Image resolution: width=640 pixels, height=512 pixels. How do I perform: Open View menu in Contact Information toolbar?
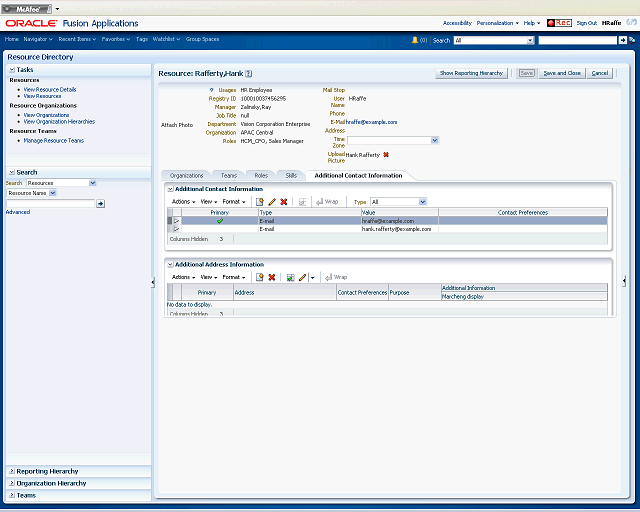click(209, 202)
